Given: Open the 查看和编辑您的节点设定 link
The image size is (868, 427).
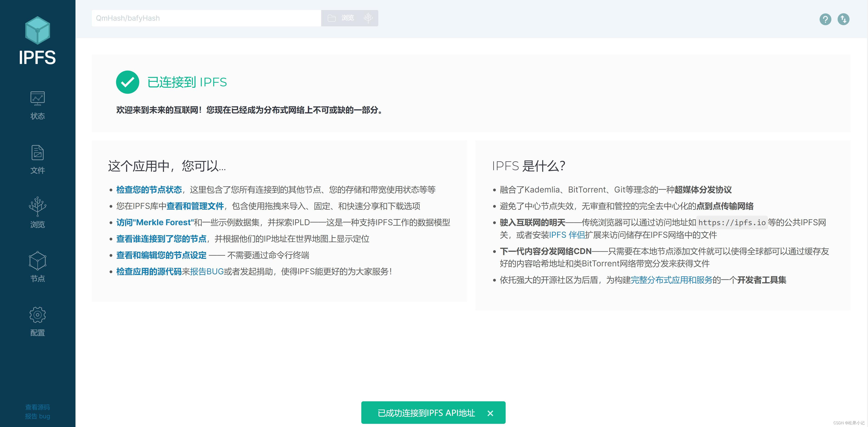Looking at the screenshot, I should [161, 255].
